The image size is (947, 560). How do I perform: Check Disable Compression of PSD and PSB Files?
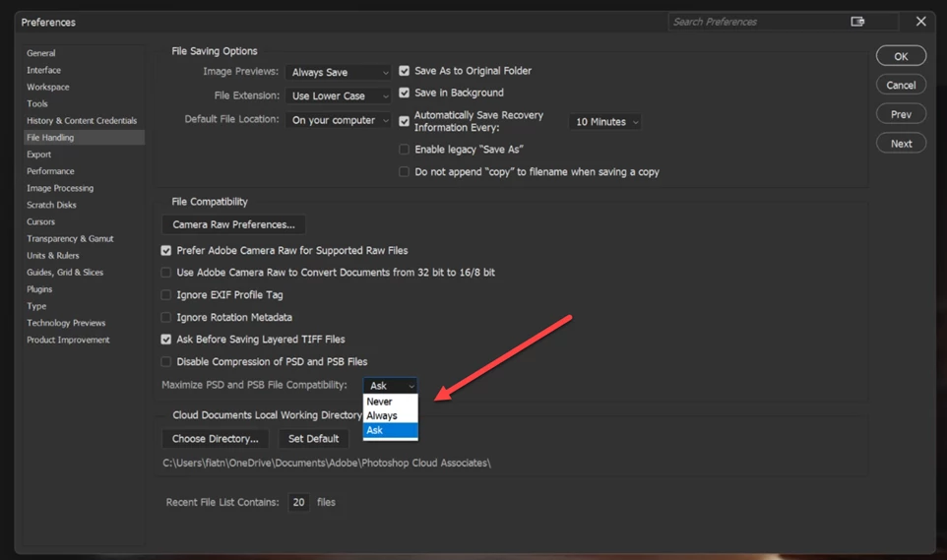point(166,362)
